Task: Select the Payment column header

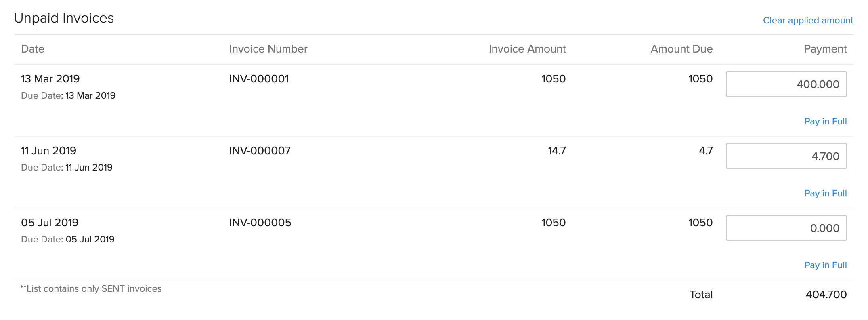Action: [825, 49]
